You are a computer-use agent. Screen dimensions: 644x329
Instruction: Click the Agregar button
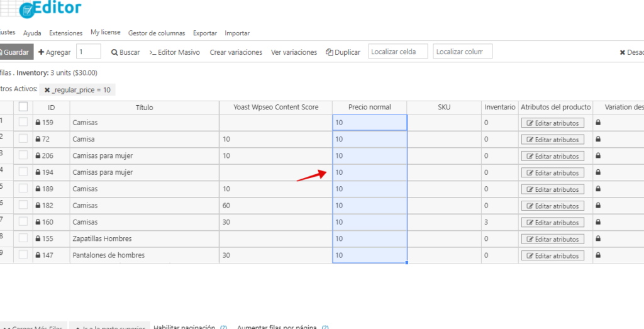click(54, 52)
